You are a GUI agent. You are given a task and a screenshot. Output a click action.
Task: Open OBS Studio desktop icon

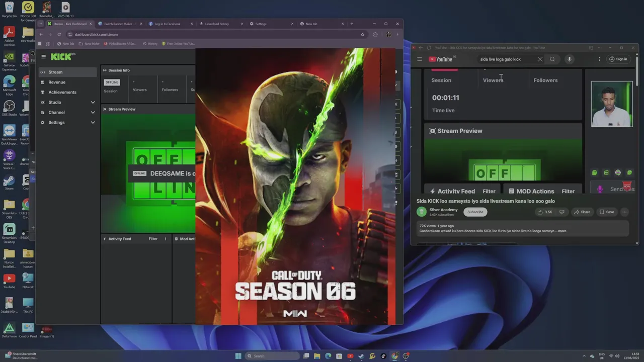(x=9, y=108)
